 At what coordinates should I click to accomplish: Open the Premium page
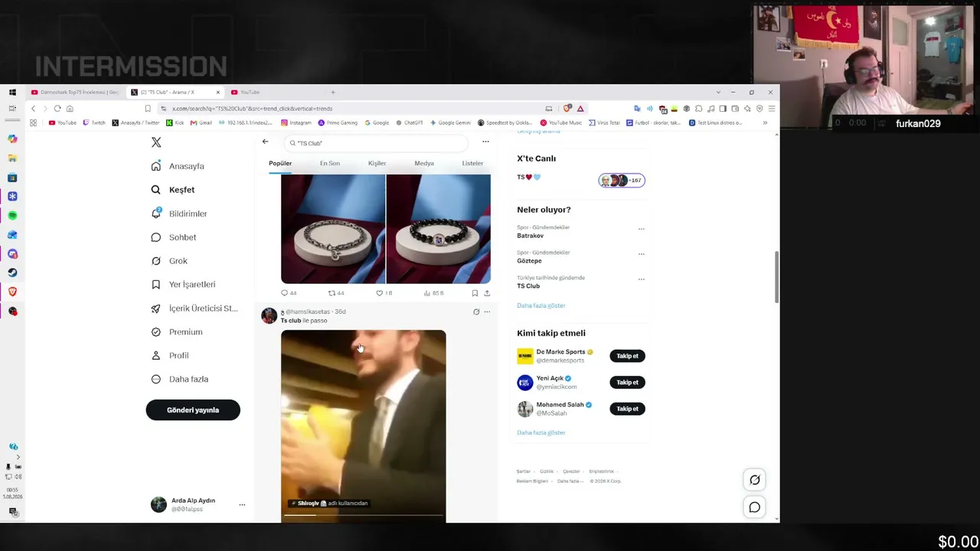click(177, 332)
